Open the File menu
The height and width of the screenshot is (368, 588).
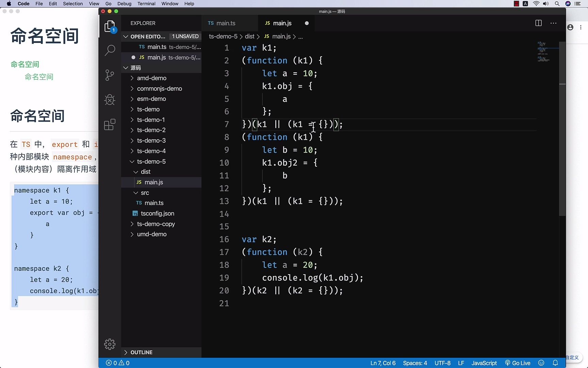coord(39,4)
